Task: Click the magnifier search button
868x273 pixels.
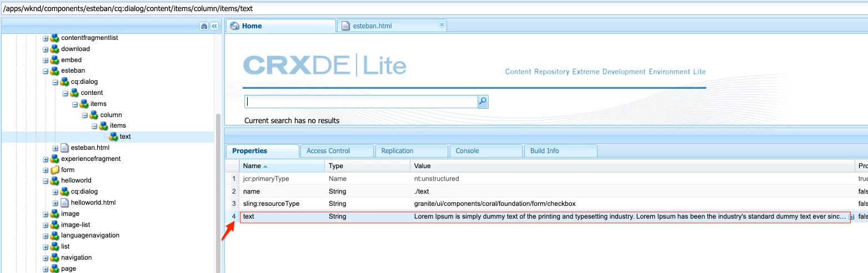Action: [483, 102]
